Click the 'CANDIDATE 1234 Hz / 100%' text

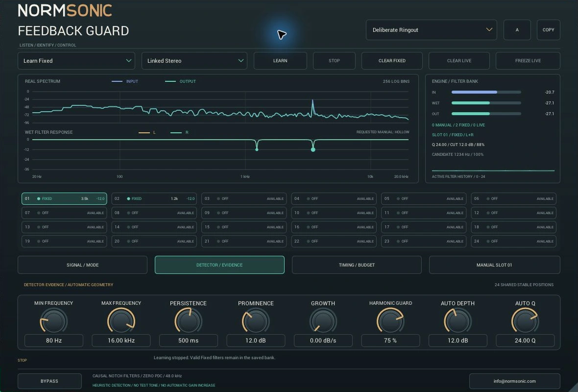(458, 154)
